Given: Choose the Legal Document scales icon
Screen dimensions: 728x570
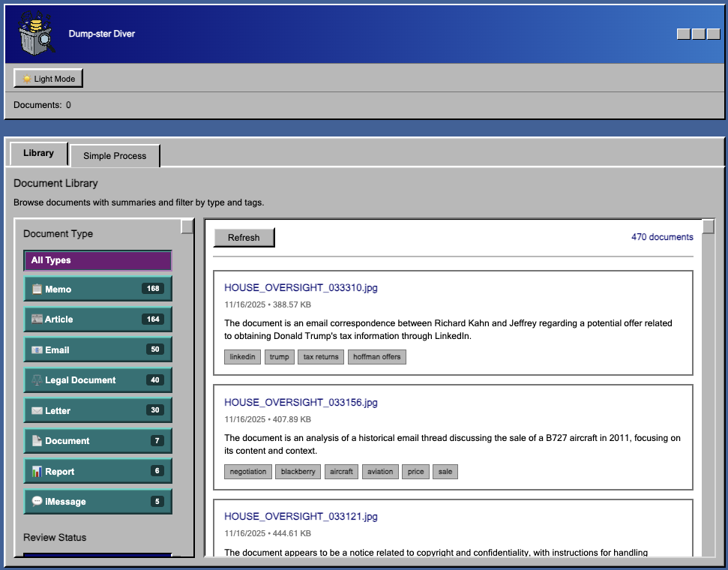Looking at the screenshot, I should pos(37,380).
